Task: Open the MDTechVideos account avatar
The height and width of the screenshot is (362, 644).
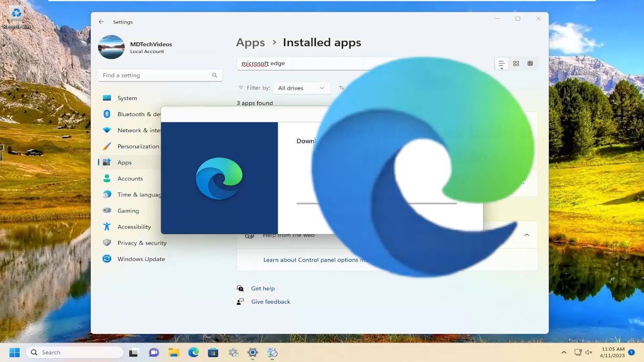Action: 111,47
